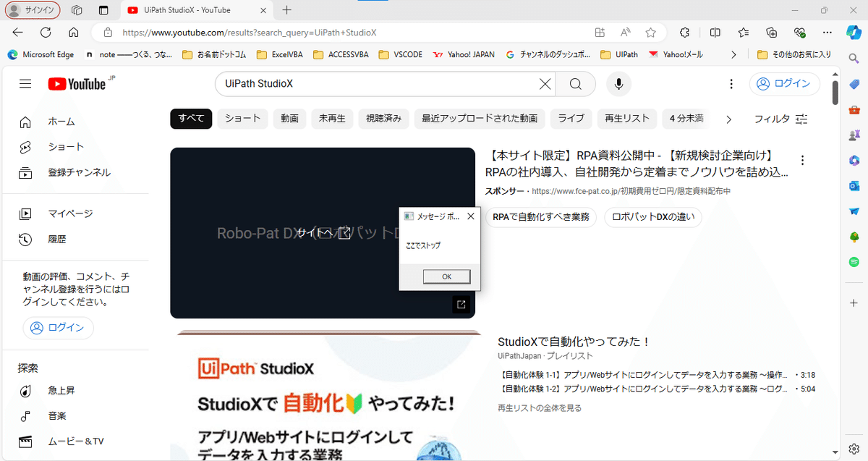The image size is (868, 461).
Task: Open the browser home page
Action: pyautogui.click(x=73, y=33)
